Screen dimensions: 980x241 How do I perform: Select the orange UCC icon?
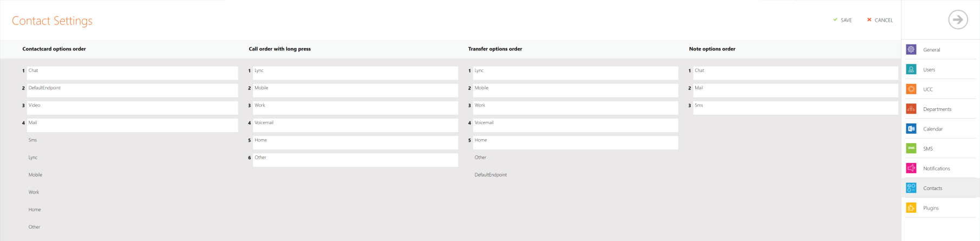pyautogui.click(x=911, y=89)
